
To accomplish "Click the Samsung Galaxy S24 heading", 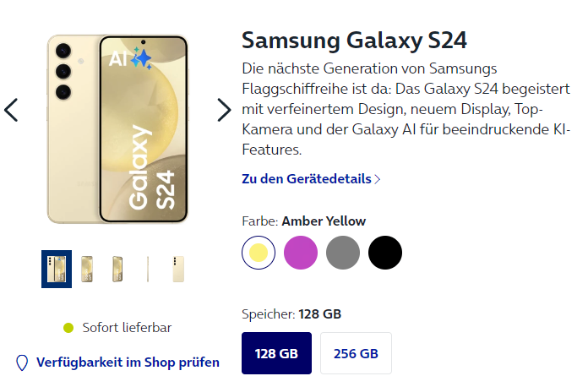I will pyautogui.click(x=354, y=40).
